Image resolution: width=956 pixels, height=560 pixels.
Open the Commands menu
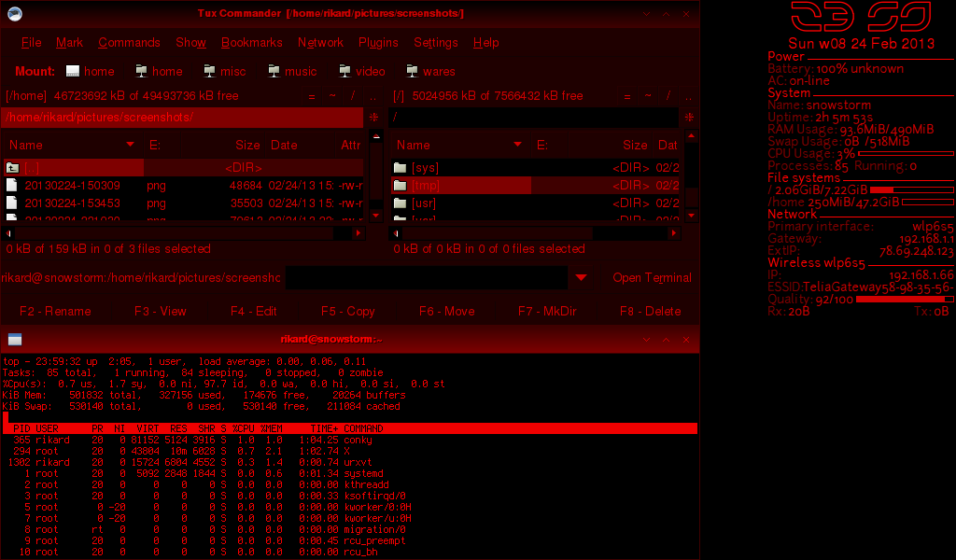click(129, 43)
